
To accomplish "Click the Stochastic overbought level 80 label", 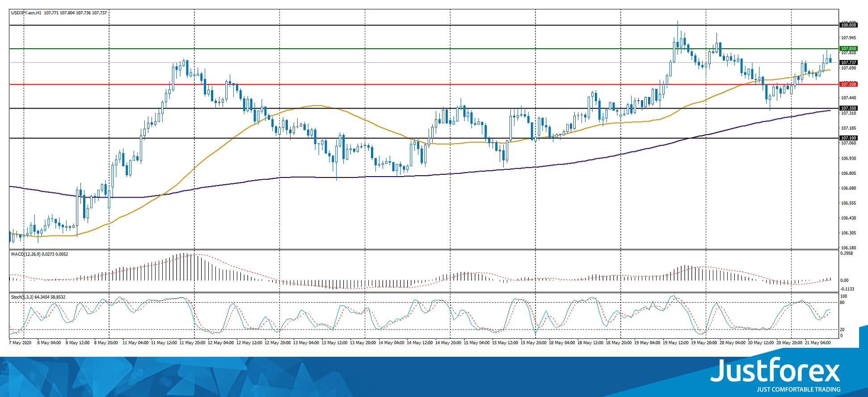I will click(x=843, y=303).
